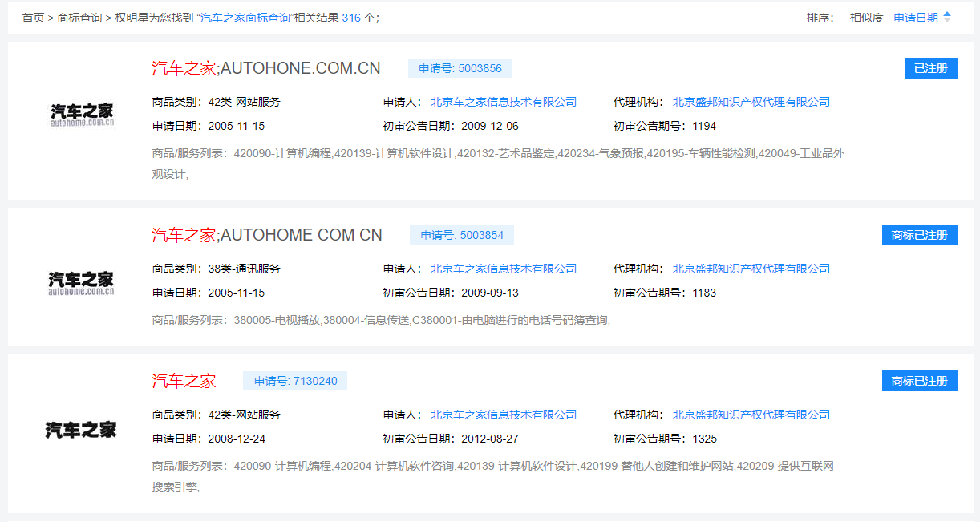
Task: Click the goods list mentioning 420204-计算机软件咨询
Action: pos(493,476)
